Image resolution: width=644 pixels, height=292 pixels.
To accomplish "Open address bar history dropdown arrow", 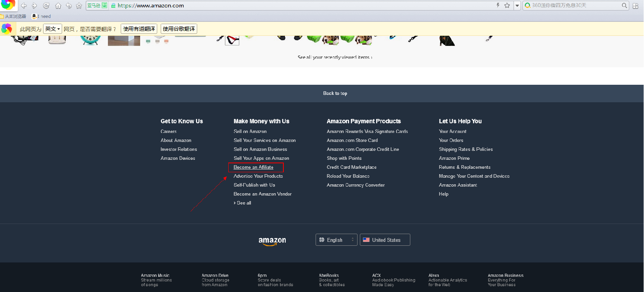I will (x=517, y=5).
